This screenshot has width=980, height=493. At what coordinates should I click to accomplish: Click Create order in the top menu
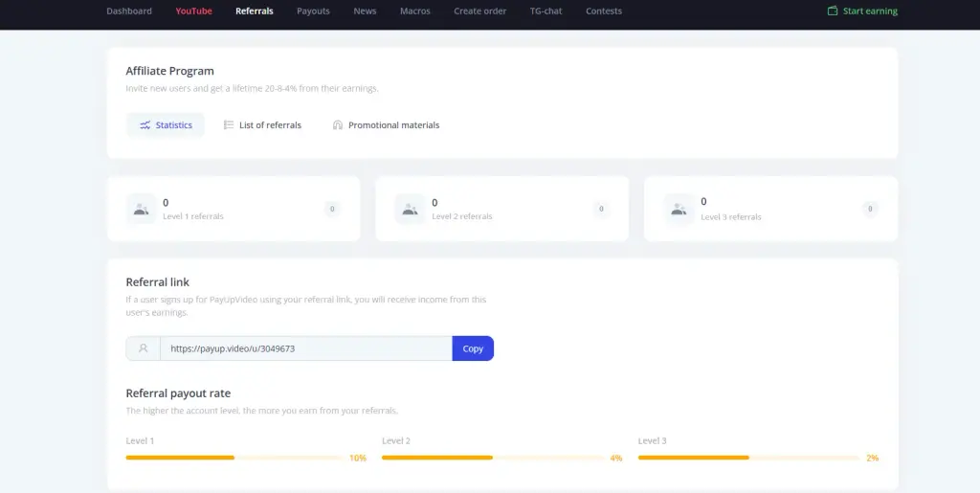(480, 11)
